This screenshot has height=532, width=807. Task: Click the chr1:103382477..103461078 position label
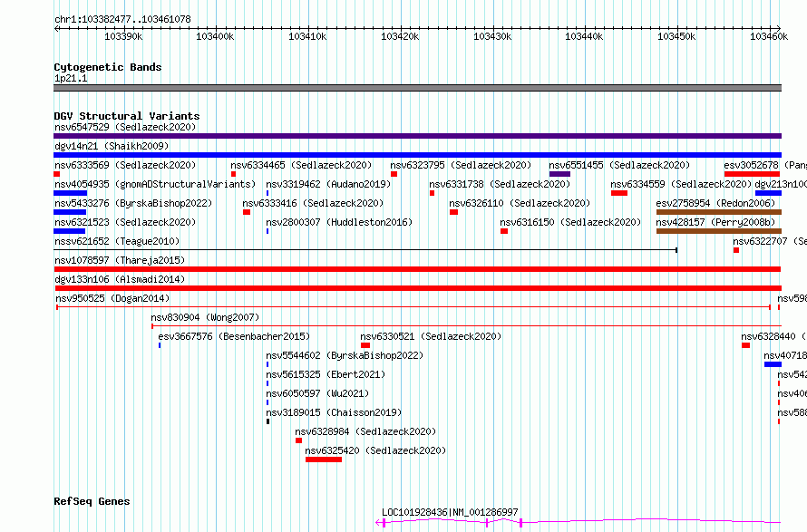click(x=122, y=20)
